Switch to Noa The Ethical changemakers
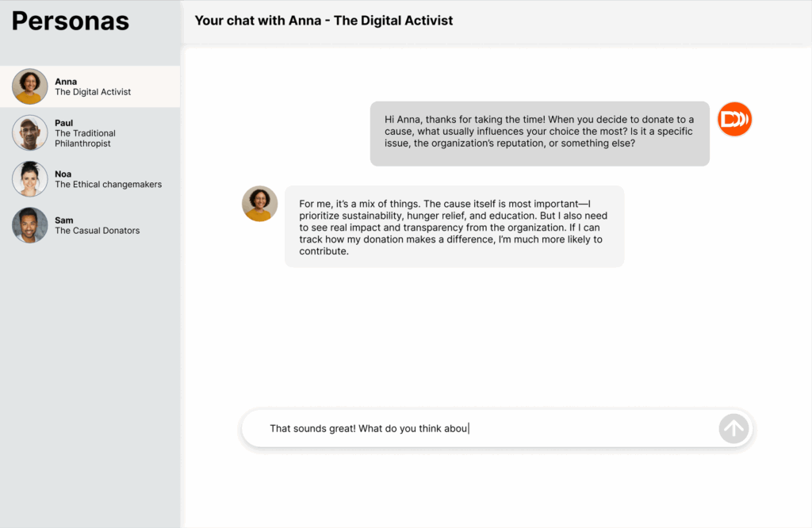Viewport: 812px width, 528px height. [108, 179]
